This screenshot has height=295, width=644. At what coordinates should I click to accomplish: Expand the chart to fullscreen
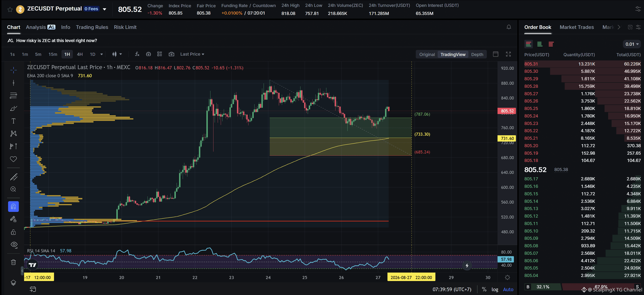click(508, 54)
